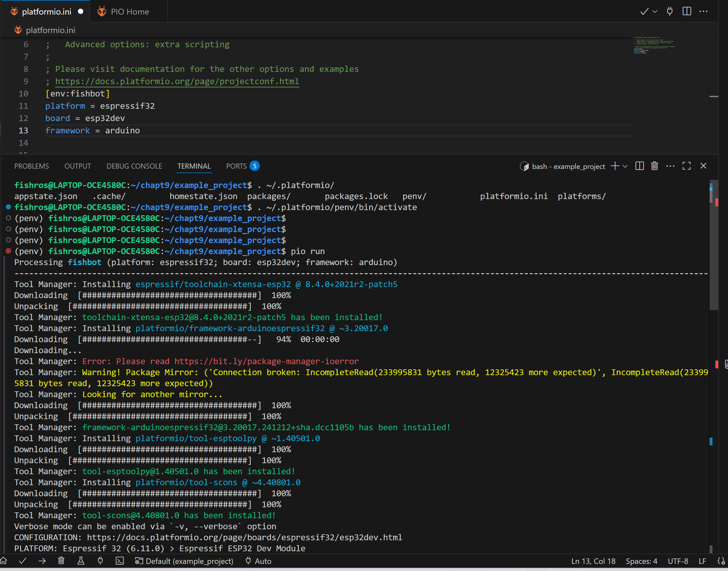Select the platformio.ini editor tab
728x571 pixels.
coord(45,11)
